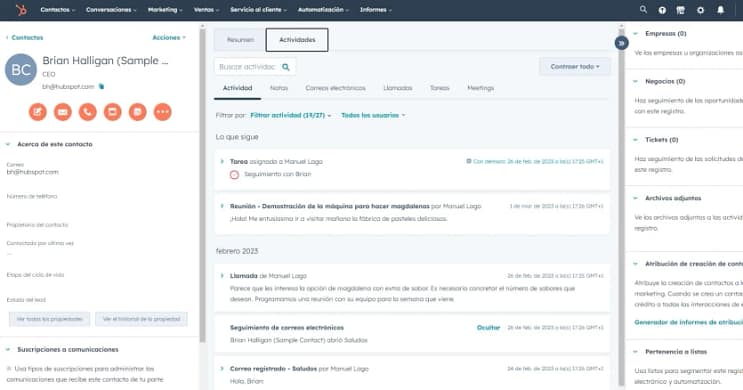The image size is (743, 390).
Task: Click the activity search magnifier icon
Action: (x=286, y=67)
